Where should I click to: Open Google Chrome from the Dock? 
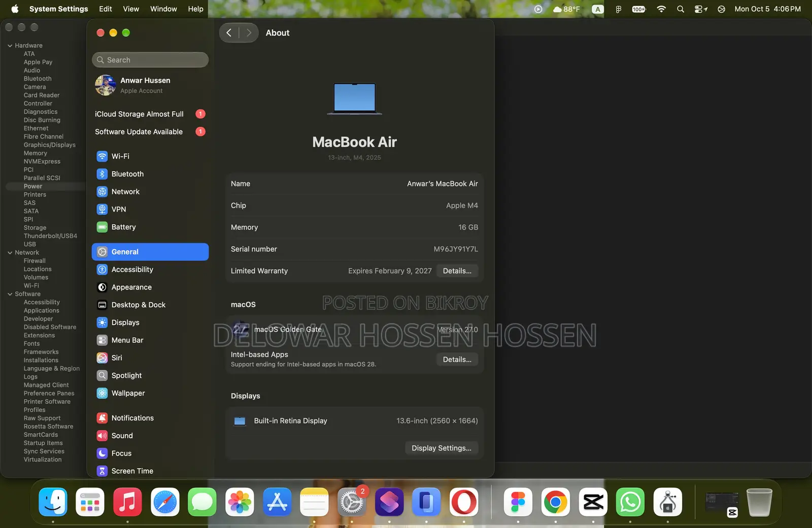pyautogui.click(x=555, y=502)
